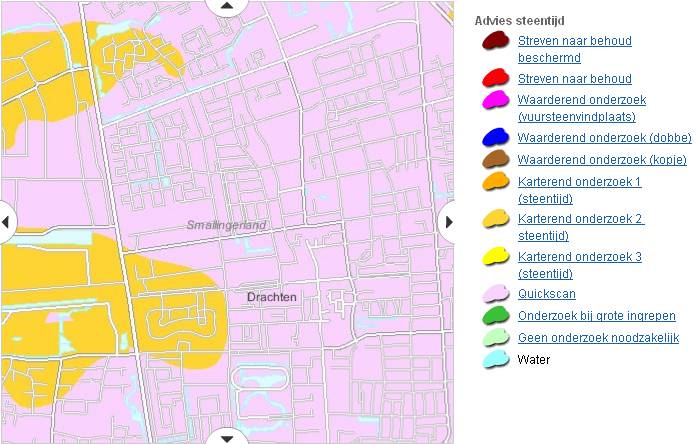
Task: Open 'Waarderend onderzoek (vuursteenvindplaats)' link
Action: pos(581,108)
